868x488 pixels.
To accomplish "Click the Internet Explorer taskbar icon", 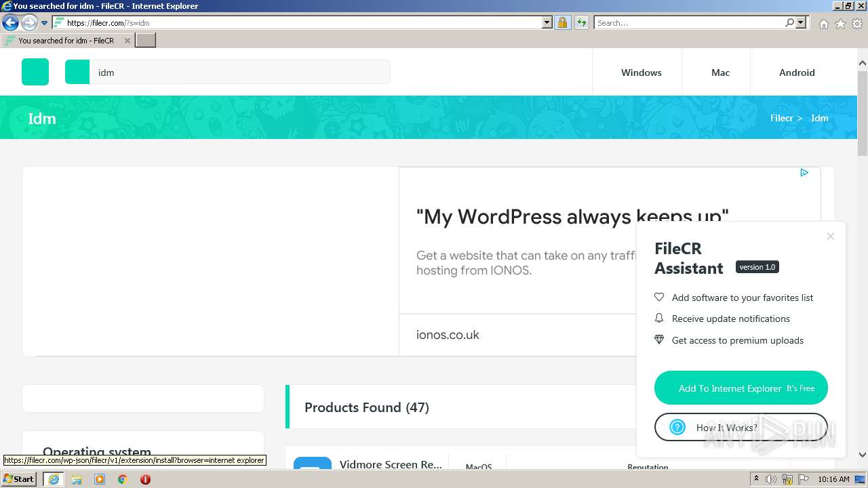I will point(54,479).
